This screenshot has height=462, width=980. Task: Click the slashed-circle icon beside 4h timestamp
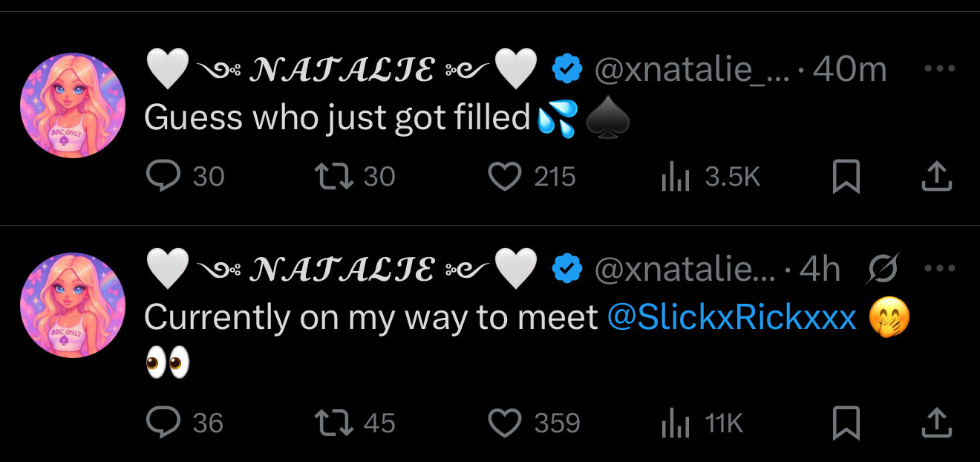pos(883,269)
